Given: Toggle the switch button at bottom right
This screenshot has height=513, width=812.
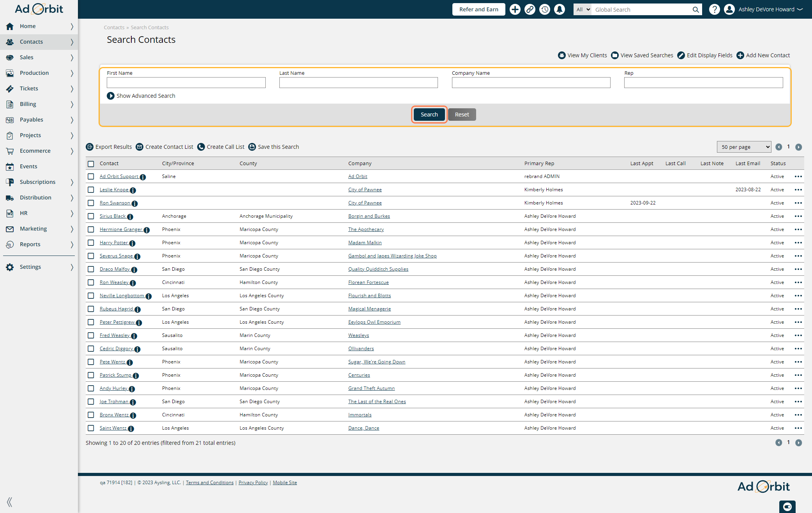Looking at the screenshot, I should tap(787, 506).
